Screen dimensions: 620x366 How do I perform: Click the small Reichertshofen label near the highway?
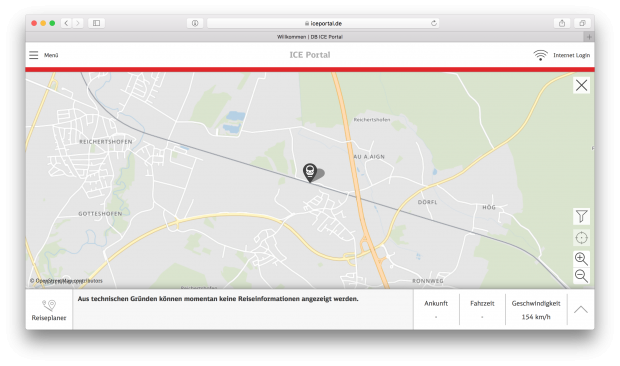(372, 119)
